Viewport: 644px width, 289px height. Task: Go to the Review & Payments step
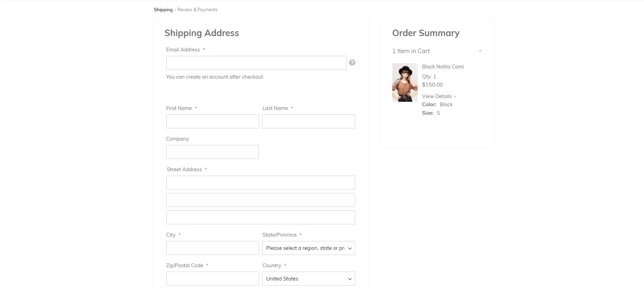tap(197, 10)
